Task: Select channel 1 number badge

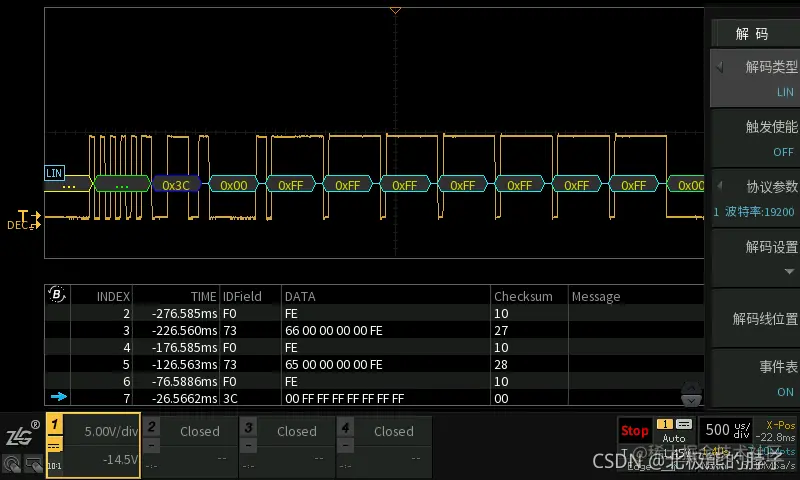Action: click(x=55, y=424)
